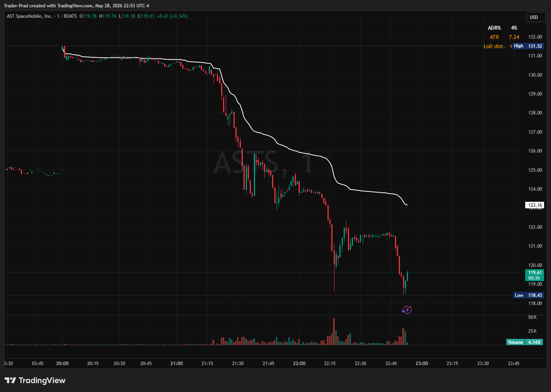The width and height of the screenshot is (551, 392).
Task: Click the 23:00 time axis label
Action: [x=422, y=364]
